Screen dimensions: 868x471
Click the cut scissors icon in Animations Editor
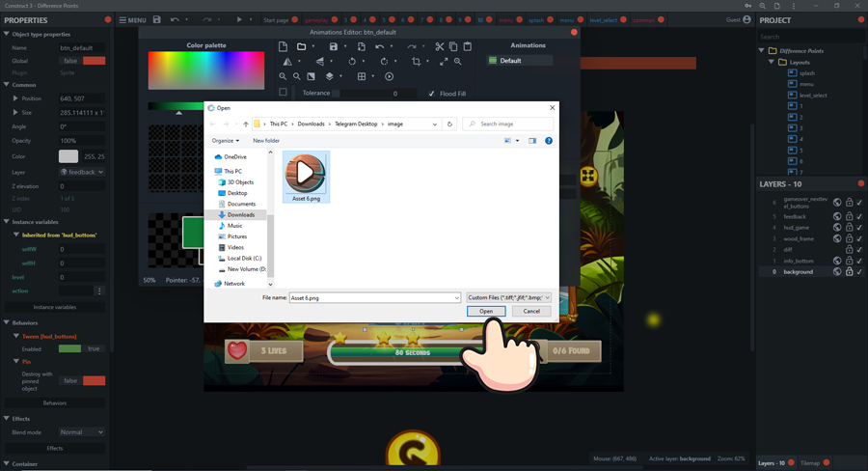[440, 46]
